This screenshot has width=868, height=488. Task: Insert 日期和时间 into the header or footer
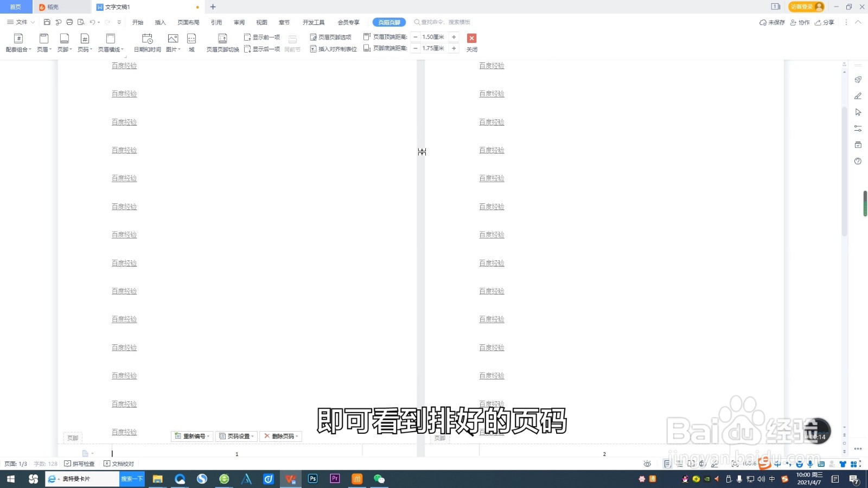coord(148,43)
